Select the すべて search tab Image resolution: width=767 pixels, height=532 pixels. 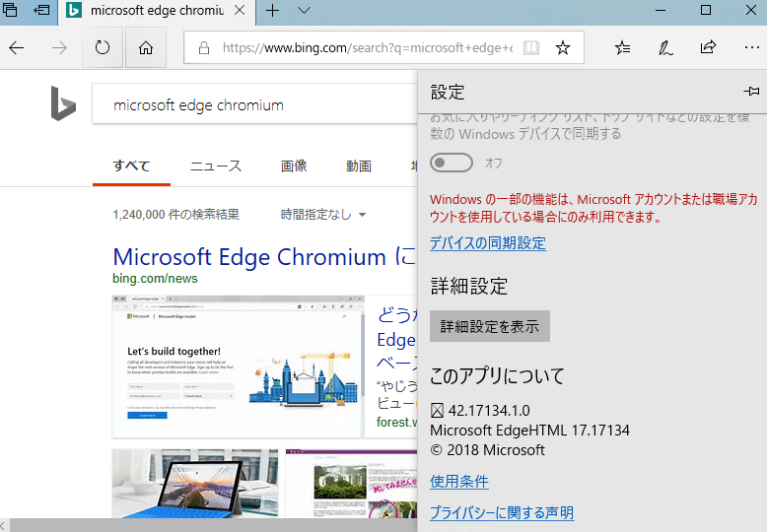click(x=131, y=166)
